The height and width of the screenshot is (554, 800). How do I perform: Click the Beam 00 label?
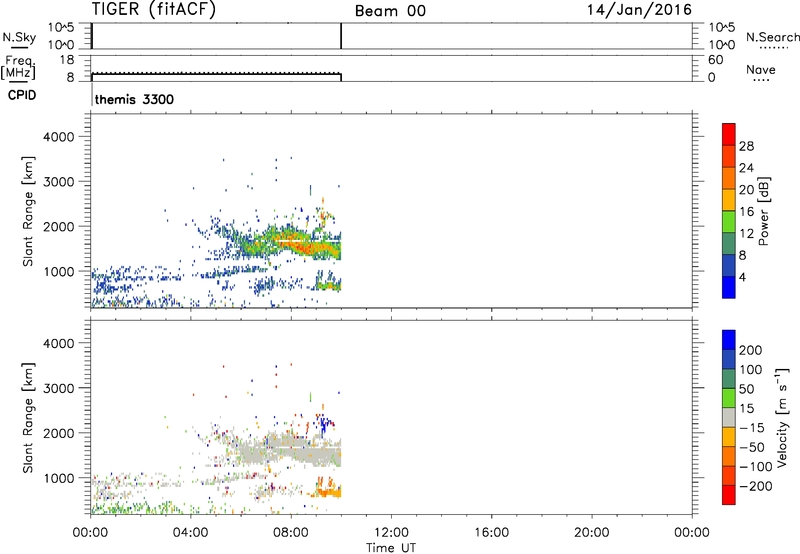390,11
